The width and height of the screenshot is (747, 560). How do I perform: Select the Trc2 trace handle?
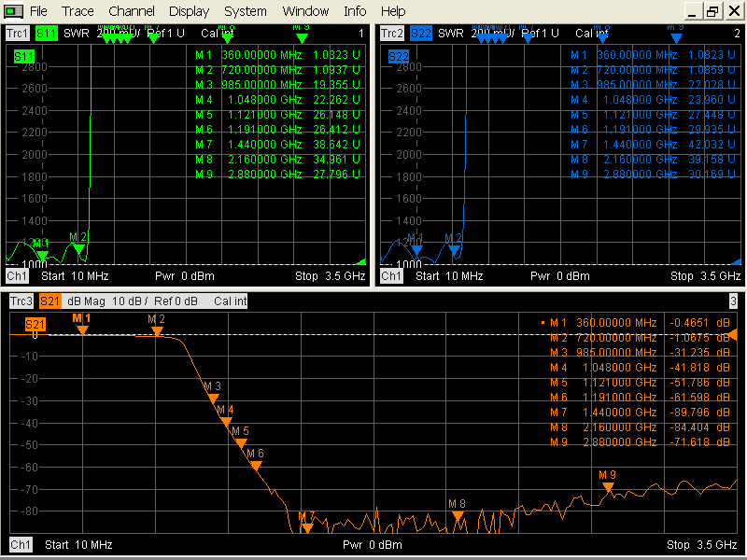tap(391, 33)
